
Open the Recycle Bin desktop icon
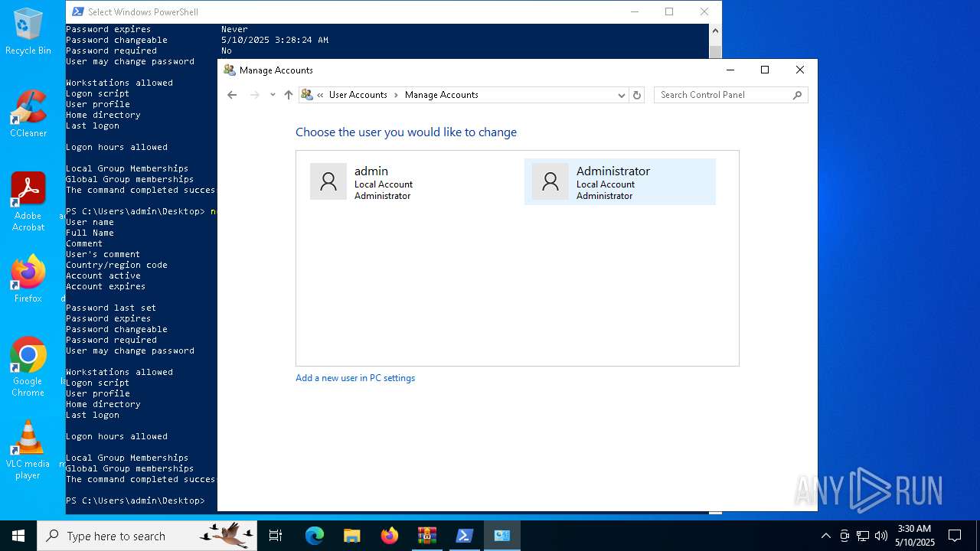(x=28, y=31)
